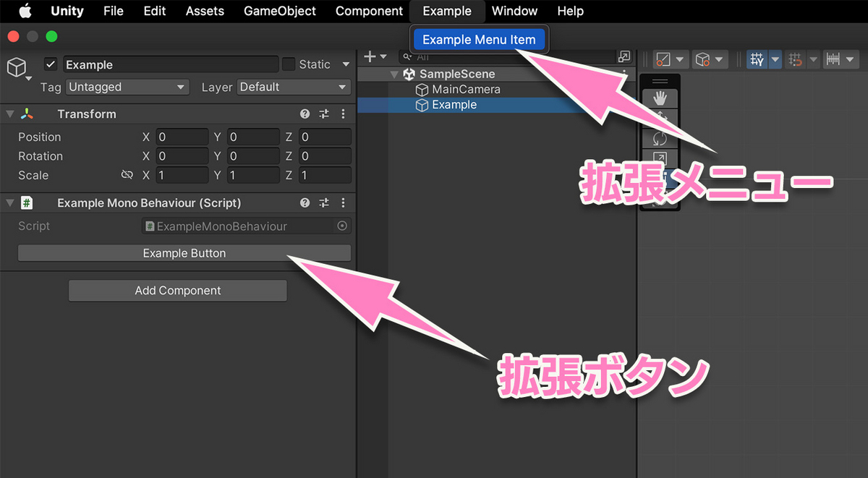Toggle grid visibility in Scene view
Screen dimensions: 868x478
[757, 60]
